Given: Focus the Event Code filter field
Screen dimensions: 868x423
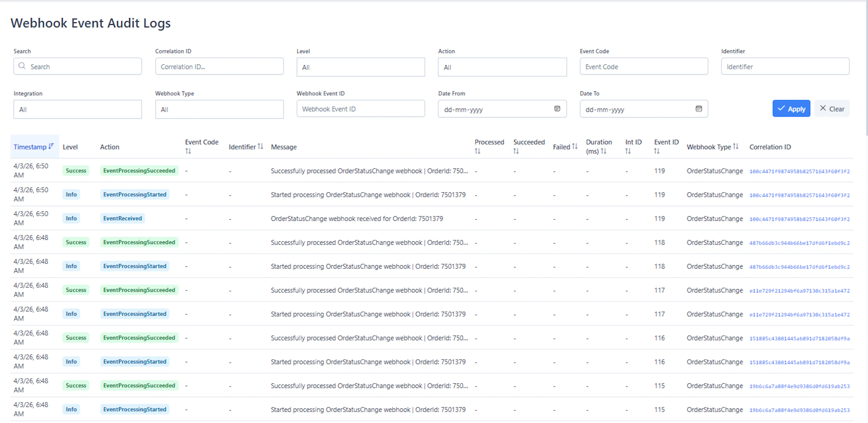Looking at the screenshot, I should [644, 66].
